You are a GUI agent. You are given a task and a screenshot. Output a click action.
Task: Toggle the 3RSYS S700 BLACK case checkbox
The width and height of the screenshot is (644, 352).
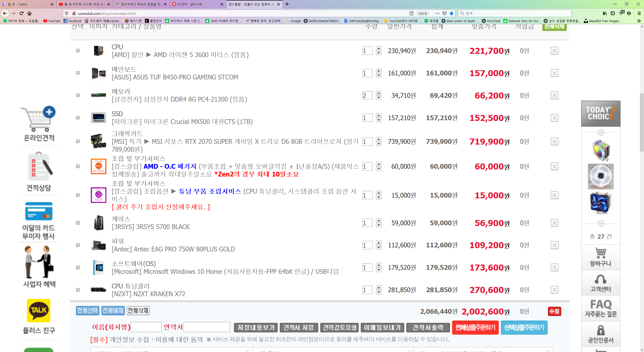tap(78, 223)
